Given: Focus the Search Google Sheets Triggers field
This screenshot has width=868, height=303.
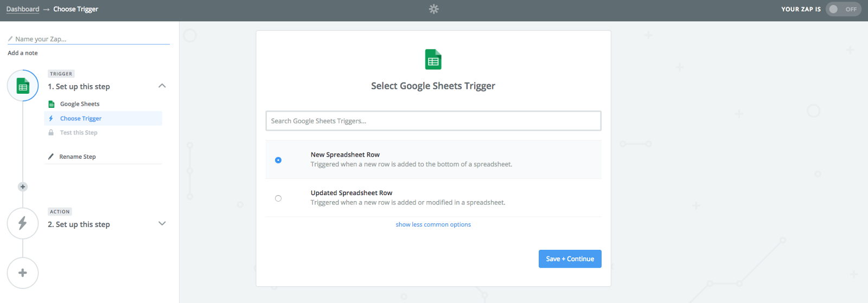Looking at the screenshot, I should pos(433,121).
